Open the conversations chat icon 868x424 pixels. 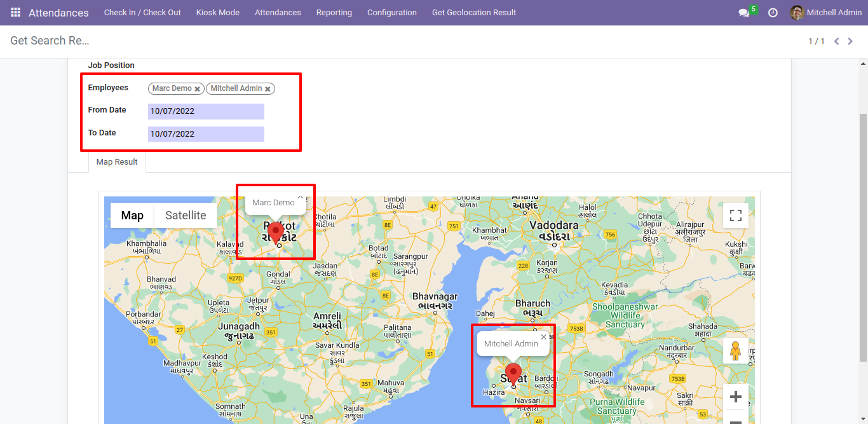(744, 13)
